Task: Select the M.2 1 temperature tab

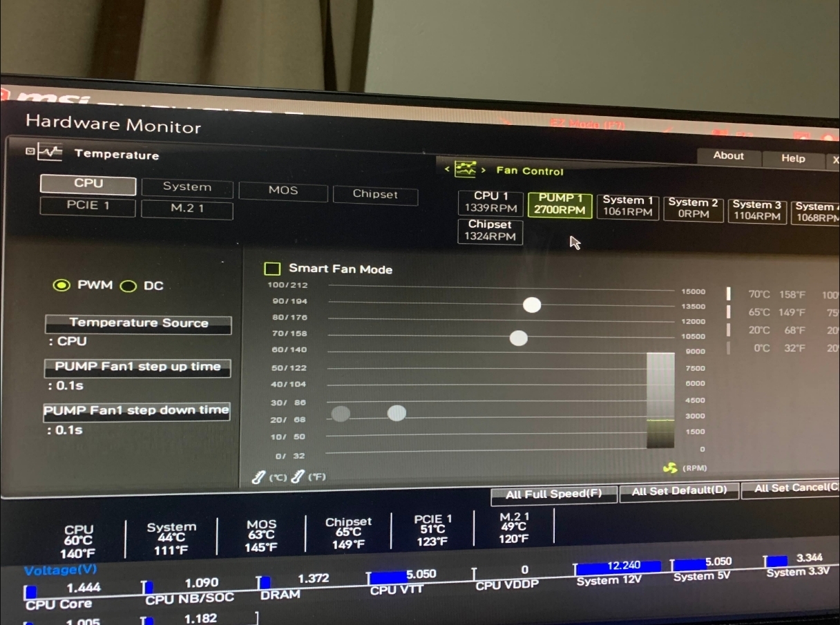Action: (187, 209)
